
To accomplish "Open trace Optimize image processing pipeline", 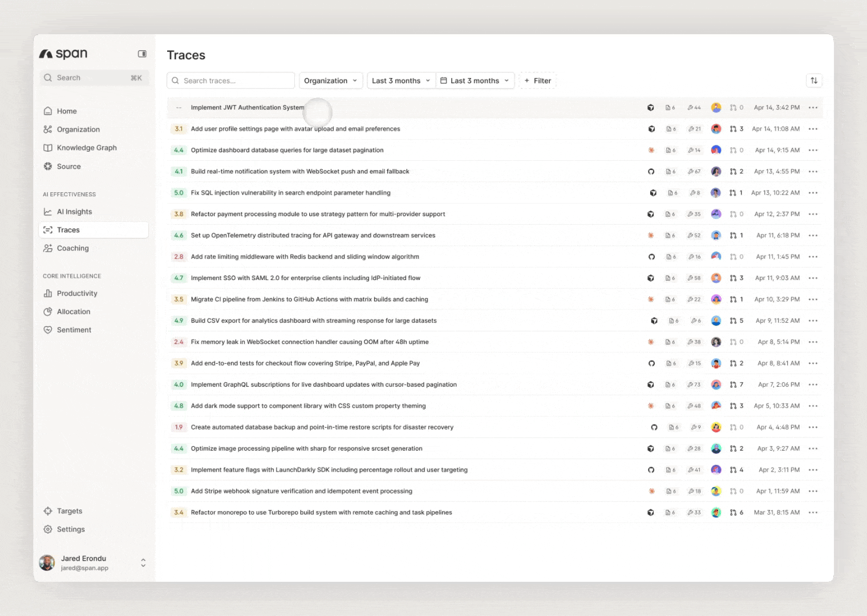I will 307,449.
